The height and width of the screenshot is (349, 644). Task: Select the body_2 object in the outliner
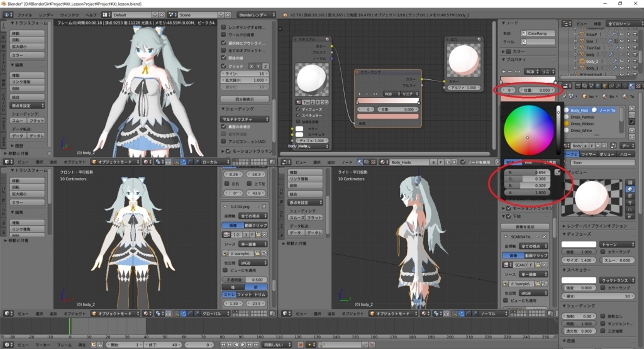pyautogui.click(x=592, y=61)
